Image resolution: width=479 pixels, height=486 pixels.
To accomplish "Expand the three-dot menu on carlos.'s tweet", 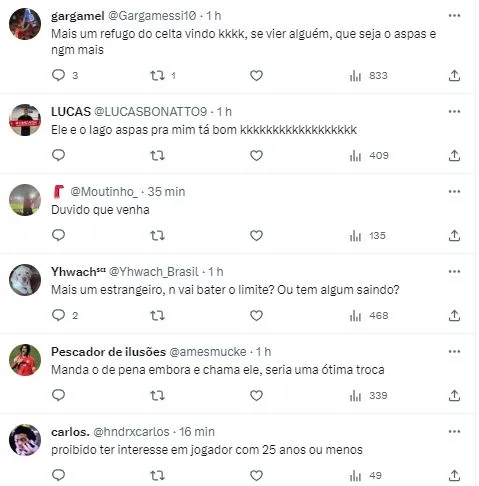I will click(454, 432).
